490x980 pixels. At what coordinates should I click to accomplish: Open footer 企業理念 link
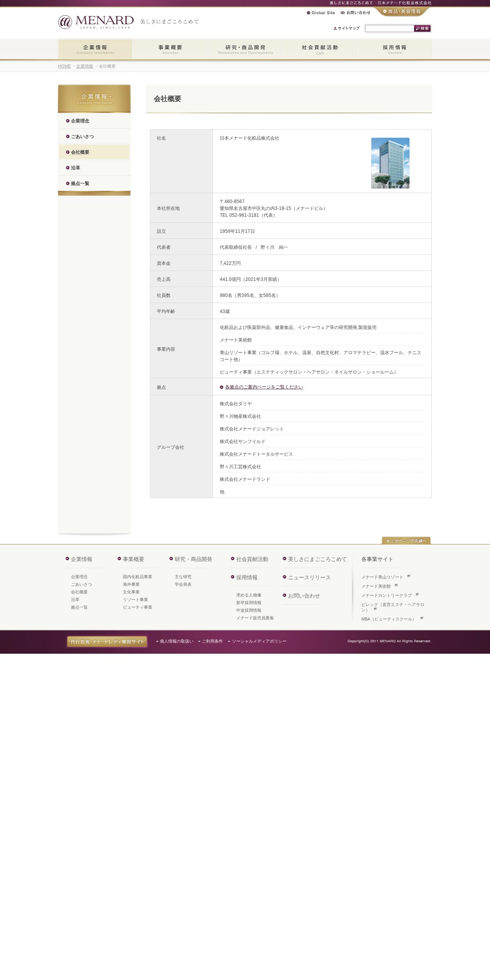point(79,577)
